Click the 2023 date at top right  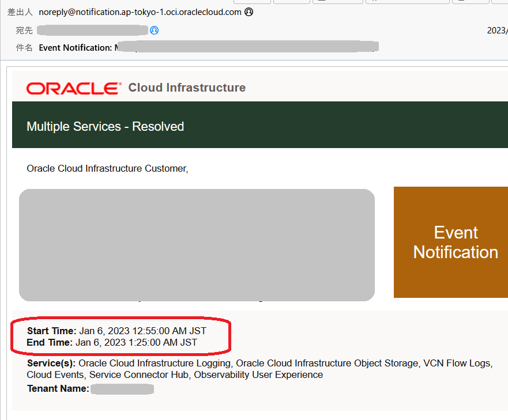[x=497, y=30]
